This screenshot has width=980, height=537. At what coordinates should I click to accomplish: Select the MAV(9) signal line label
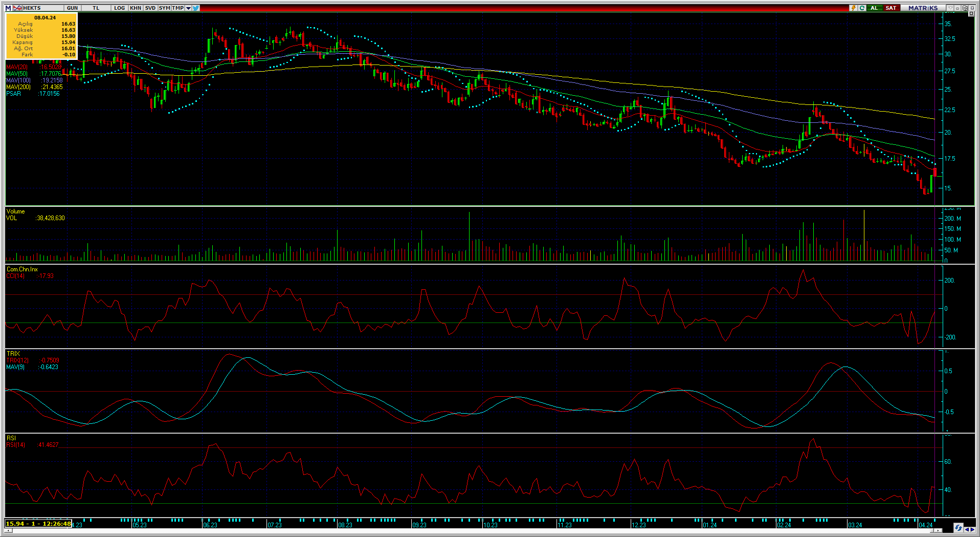[16, 367]
